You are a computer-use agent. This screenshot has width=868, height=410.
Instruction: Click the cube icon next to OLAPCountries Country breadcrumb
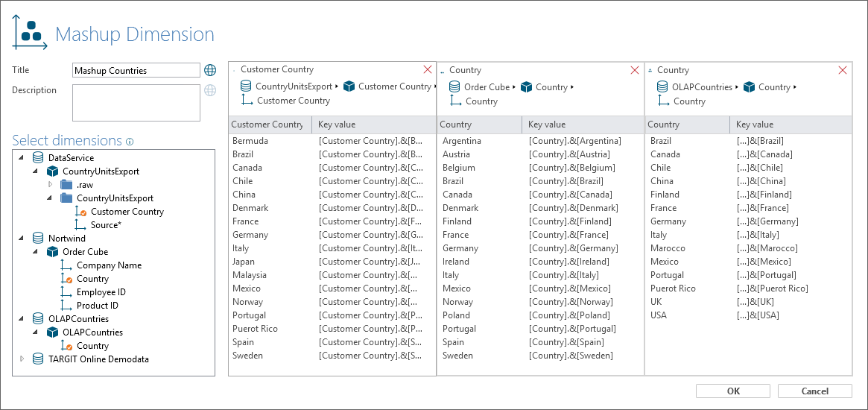point(750,87)
